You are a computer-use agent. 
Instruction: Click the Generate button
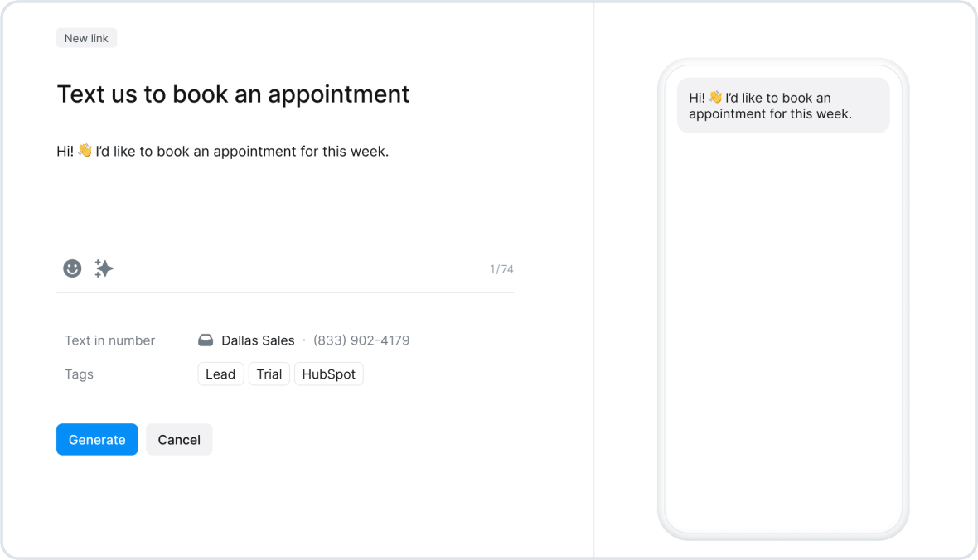tap(97, 440)
